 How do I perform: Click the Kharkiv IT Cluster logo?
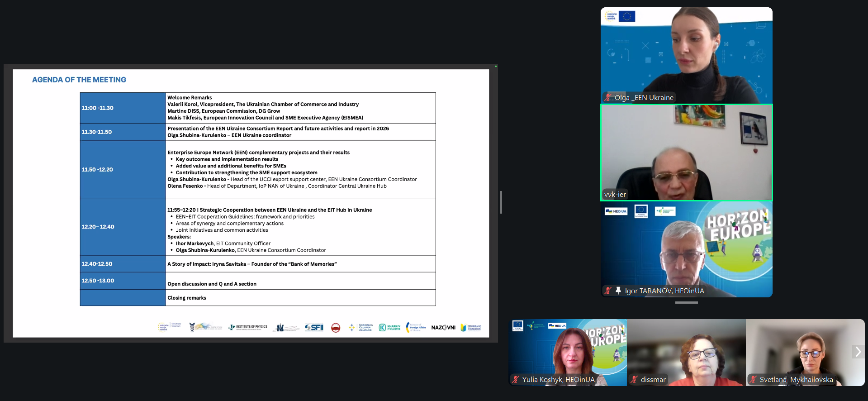[389, 327]
